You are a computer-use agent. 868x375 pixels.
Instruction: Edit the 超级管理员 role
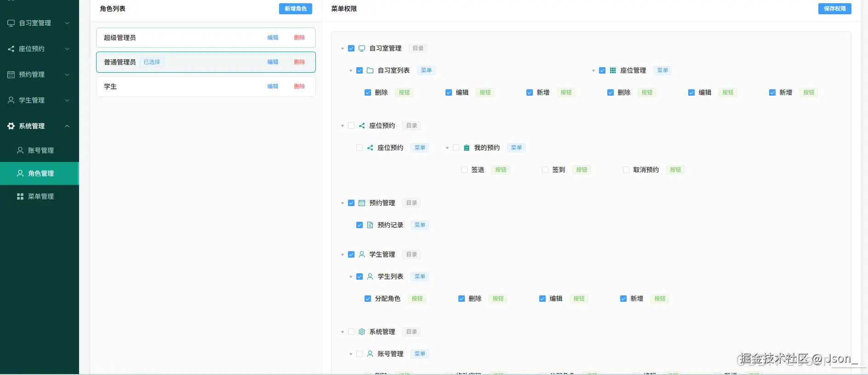coord(273,38)
